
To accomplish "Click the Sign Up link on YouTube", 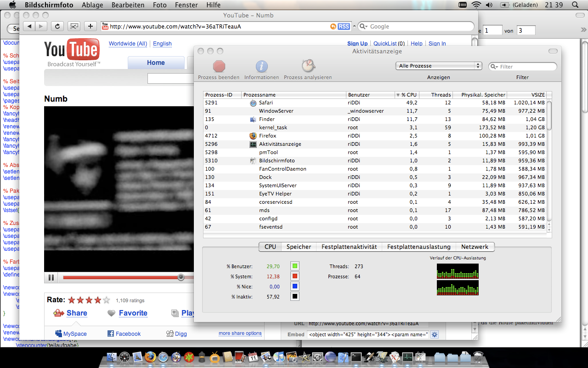I will pyautogui.click(x=357, y=44).
